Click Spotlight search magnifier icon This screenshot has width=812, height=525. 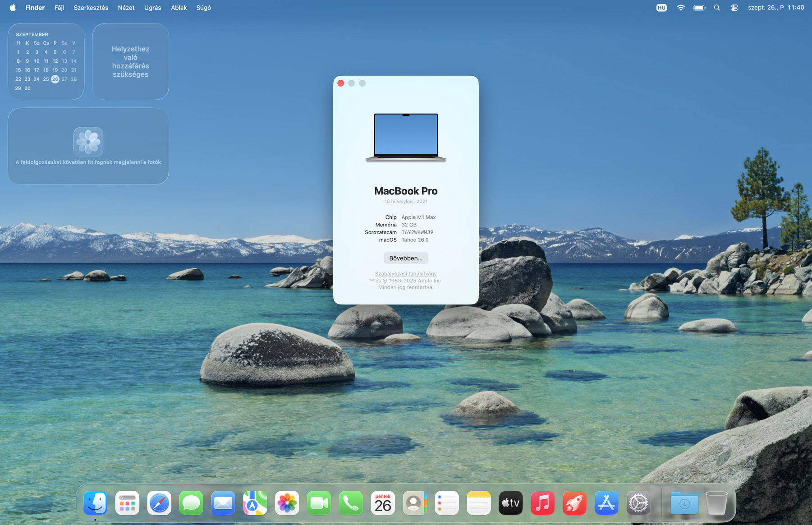tap(717, 8)
